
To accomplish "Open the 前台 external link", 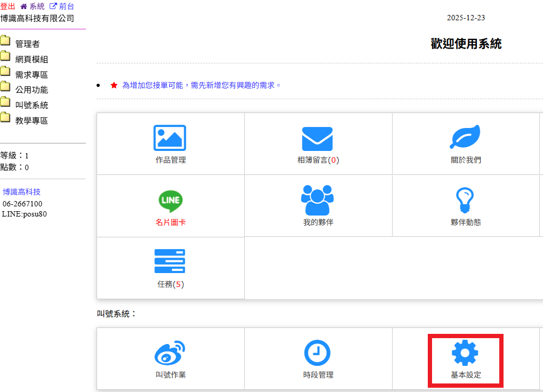I will (x=62, y=6).
